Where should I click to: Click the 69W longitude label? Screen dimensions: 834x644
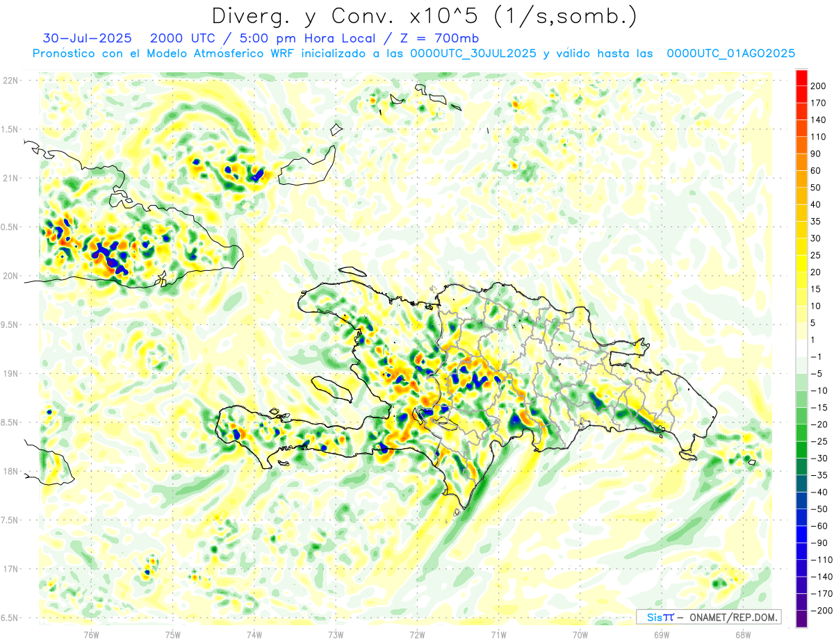(662, 634)
